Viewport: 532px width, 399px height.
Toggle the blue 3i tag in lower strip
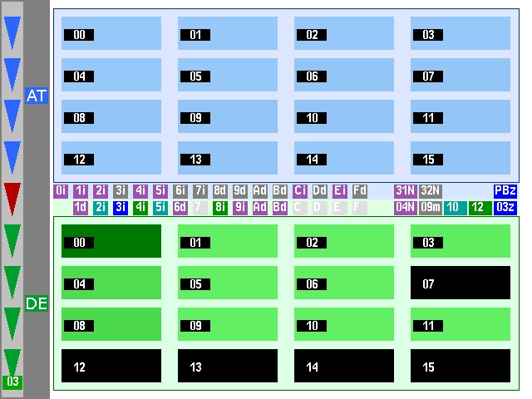pyautogui.click(x=121, y=207)
